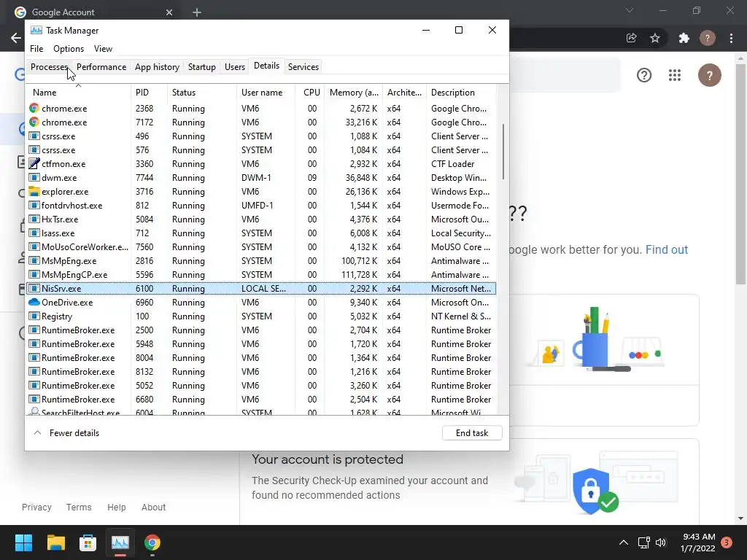This screenshot has width=747, height=560.
Task: Collapse Task Manager with Fewer details
Action: [x=66, y=433]
